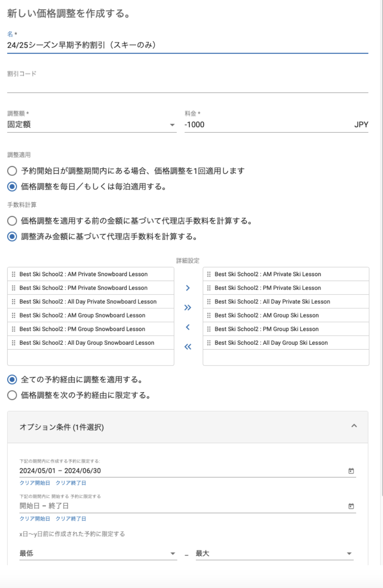Open calendar for booking creation date range

tap(351, 471)
